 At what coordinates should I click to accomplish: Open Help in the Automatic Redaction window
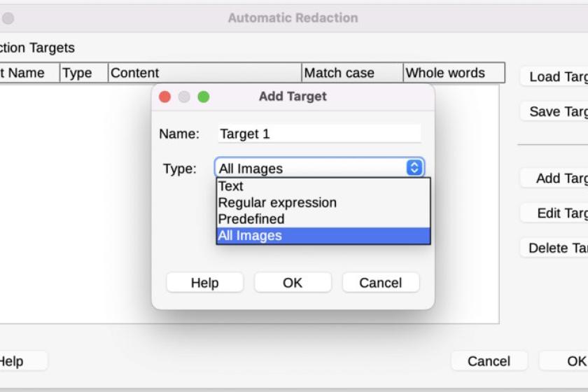pos(23,361)
